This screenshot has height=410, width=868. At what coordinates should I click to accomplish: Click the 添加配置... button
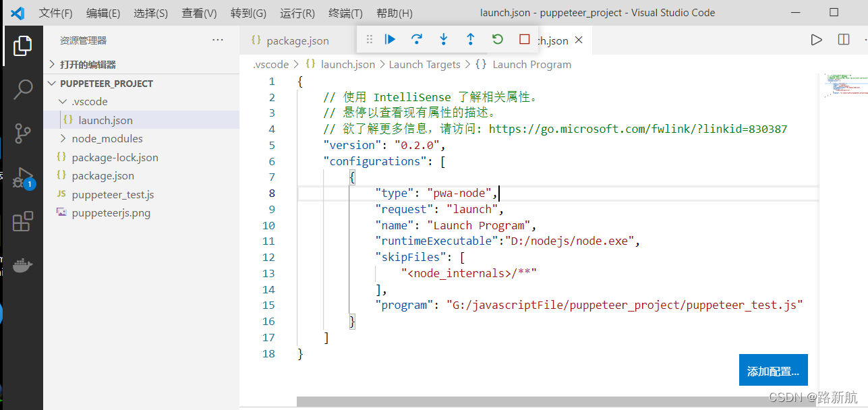point(773,370)
